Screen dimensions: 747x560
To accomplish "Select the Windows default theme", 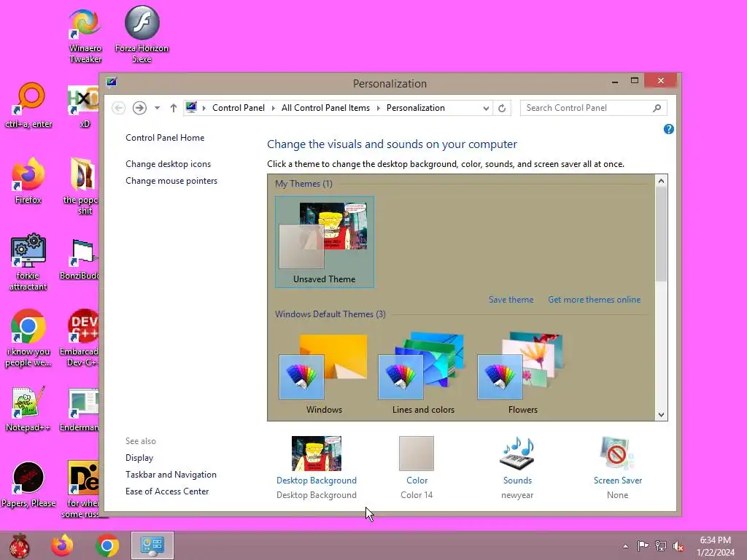I will [325, 374].
